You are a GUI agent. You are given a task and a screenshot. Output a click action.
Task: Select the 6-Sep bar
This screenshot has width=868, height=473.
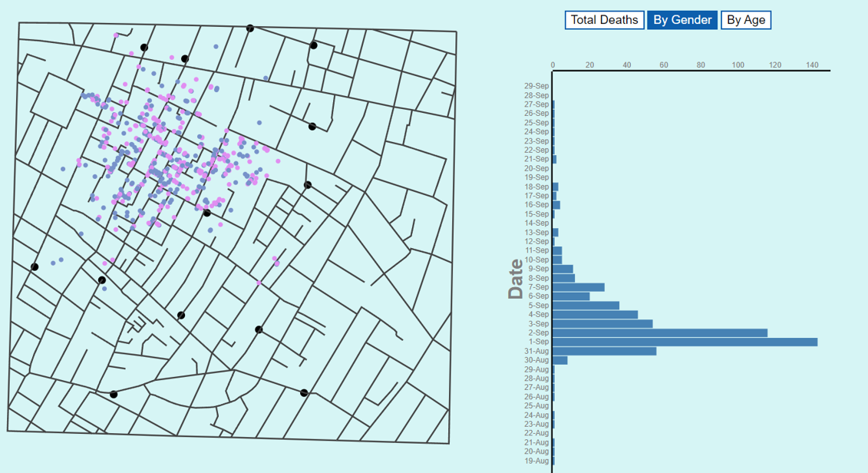[x=571, y=296]
